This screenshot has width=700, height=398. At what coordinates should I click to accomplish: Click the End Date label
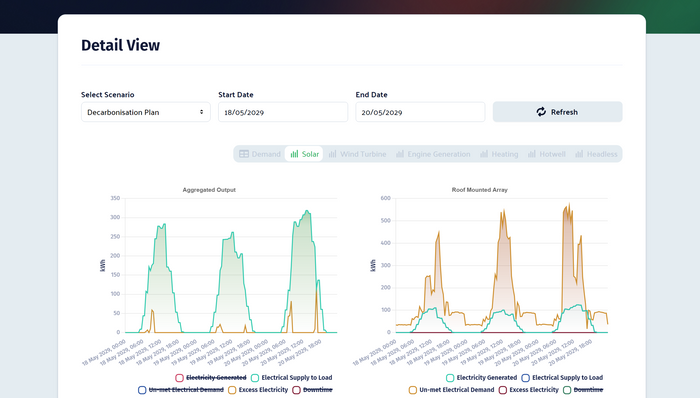[371, 95]
